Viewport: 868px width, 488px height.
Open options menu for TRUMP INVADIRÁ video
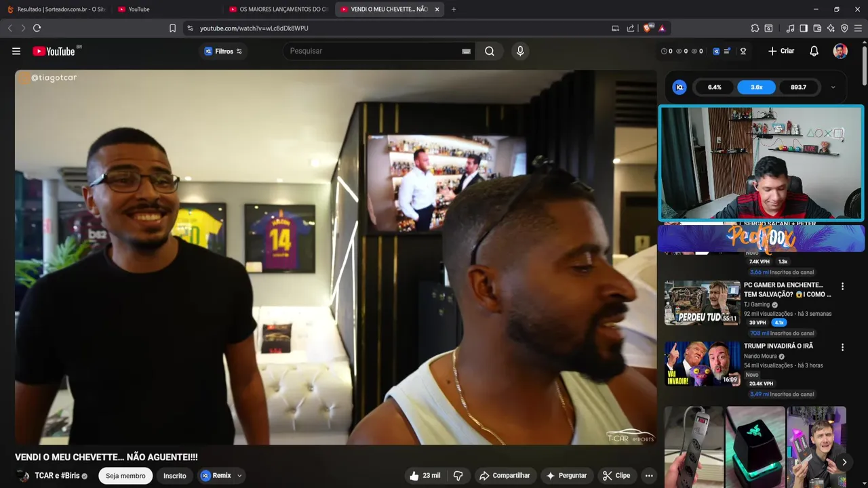842,347
